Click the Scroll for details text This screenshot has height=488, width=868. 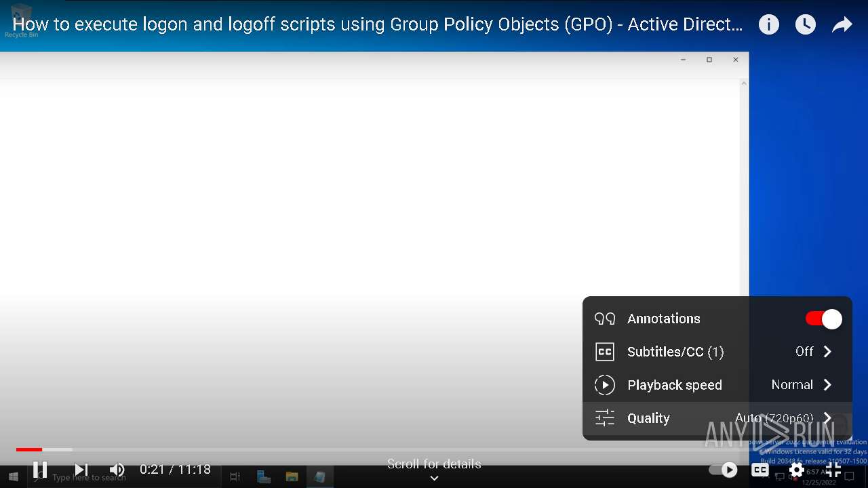coord(434,464)
